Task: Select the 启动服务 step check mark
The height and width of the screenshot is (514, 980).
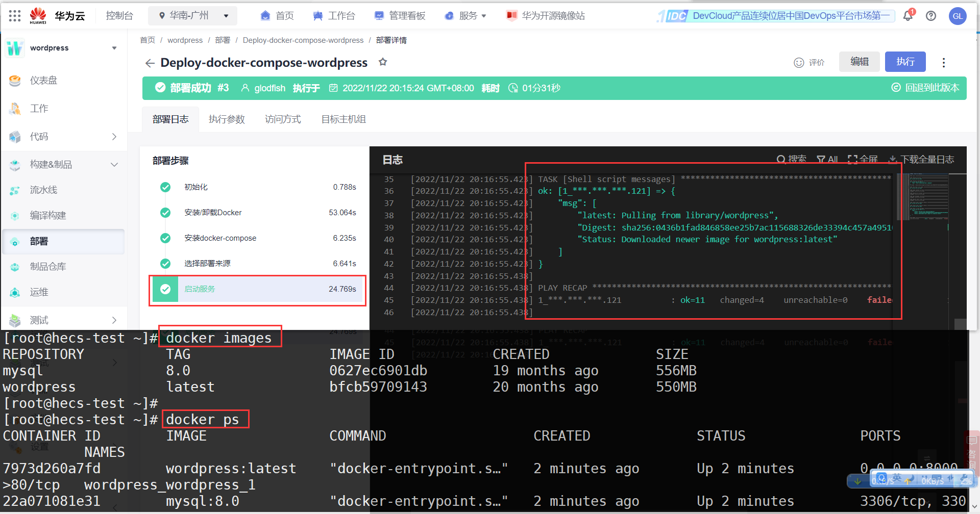Action: (x=165, y=289)
